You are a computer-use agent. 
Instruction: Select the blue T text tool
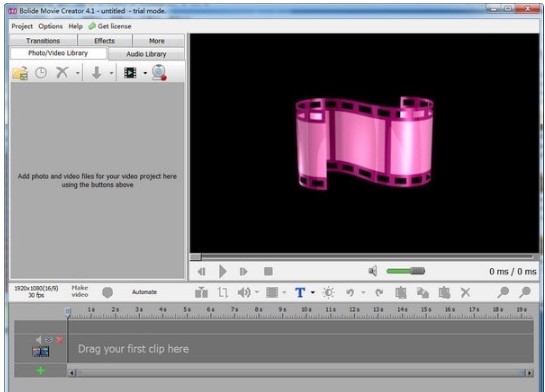(x=300, y=293)
